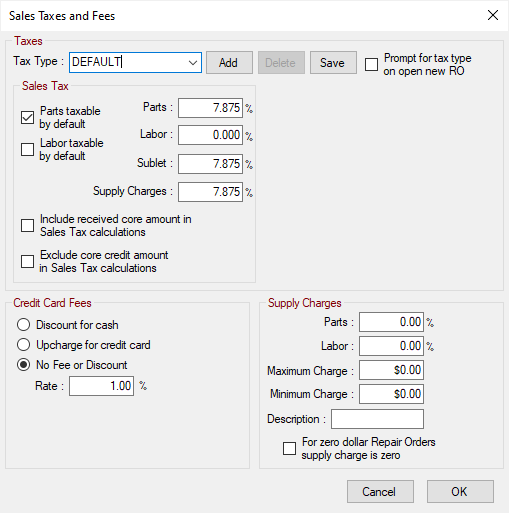
Task: Open the Tax Type dropdown arrow
Action: click(192, 63)
